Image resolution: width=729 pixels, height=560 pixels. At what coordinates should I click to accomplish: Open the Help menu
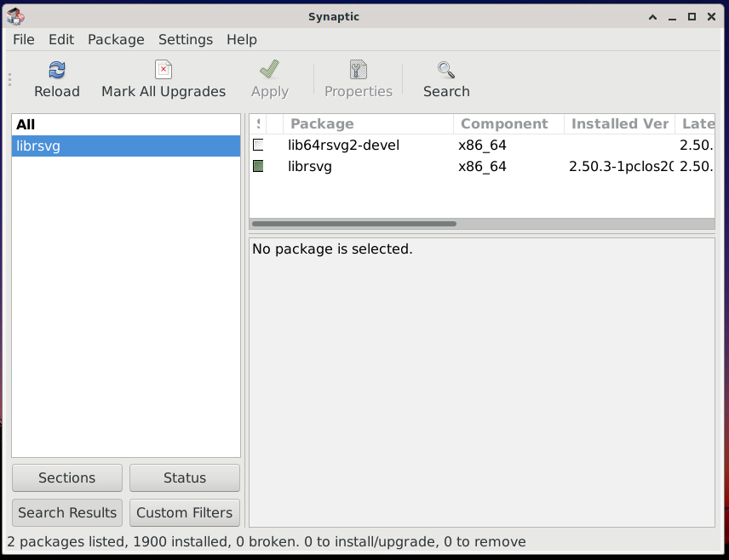[x=242, y=40]
